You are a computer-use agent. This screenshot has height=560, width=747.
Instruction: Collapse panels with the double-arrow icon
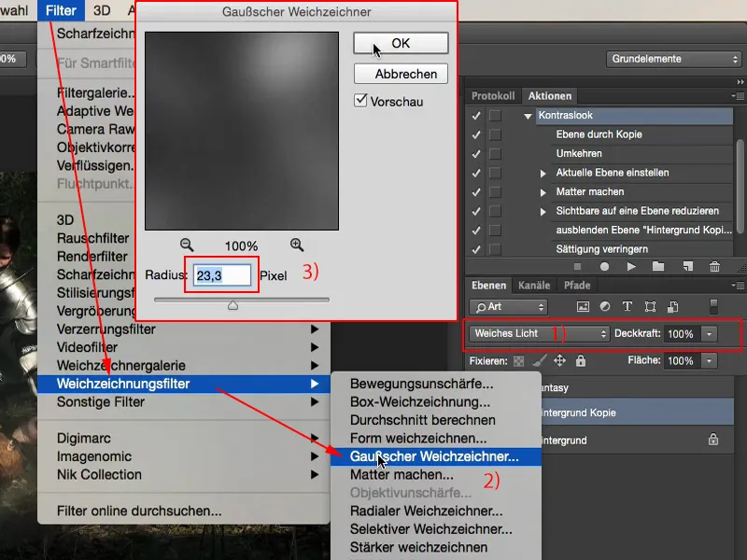point(740,82)
